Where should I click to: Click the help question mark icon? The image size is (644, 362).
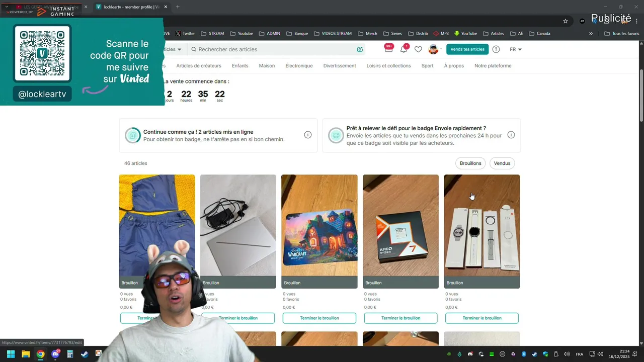pos(496,49)
